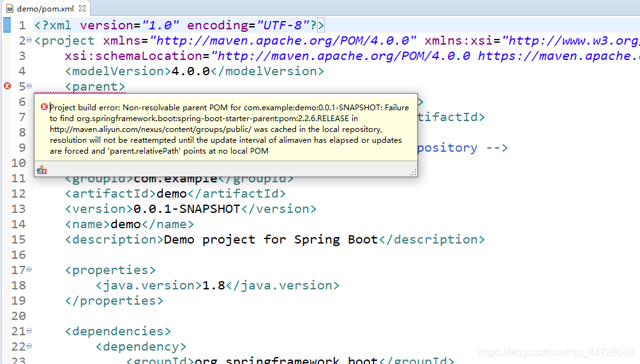Viewport: 640px width, 364px height.
Task: Click the blue change marker beside line 1
Action: tap(7, 25)
